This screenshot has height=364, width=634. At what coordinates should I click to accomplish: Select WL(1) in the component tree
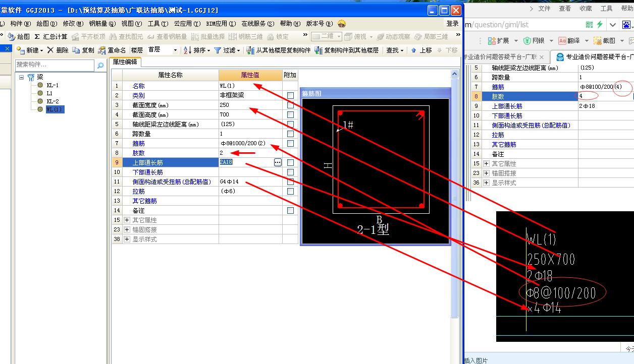55,109
